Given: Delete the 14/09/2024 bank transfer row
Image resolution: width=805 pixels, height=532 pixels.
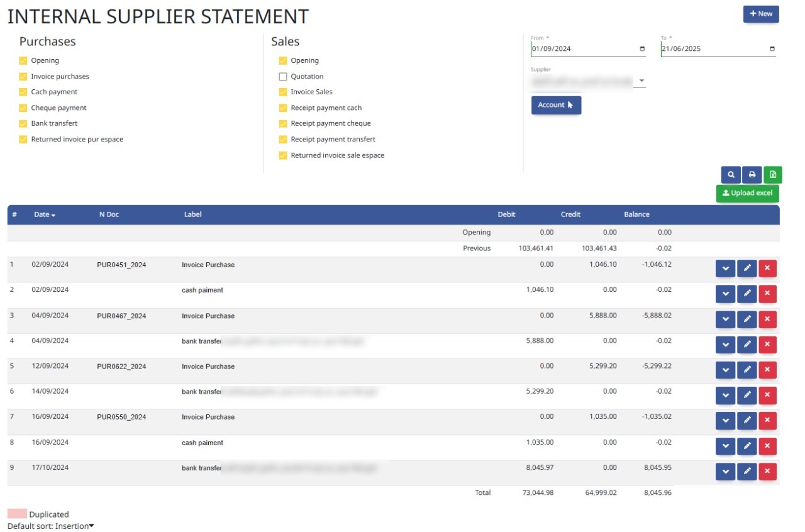Looking at the screenshot, I should pyautogui.click(x=767, y=396).
